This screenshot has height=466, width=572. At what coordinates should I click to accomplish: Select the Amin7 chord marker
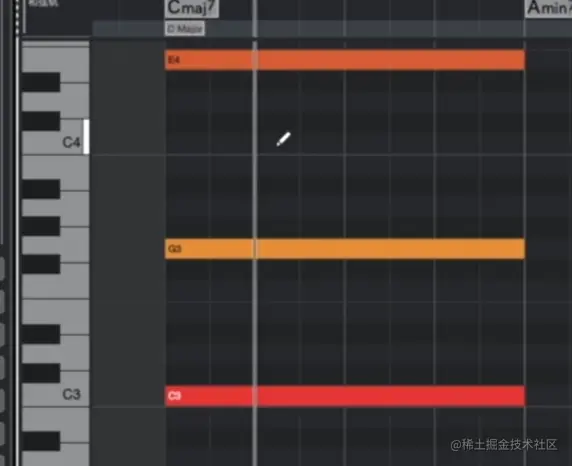pos(548,8)
